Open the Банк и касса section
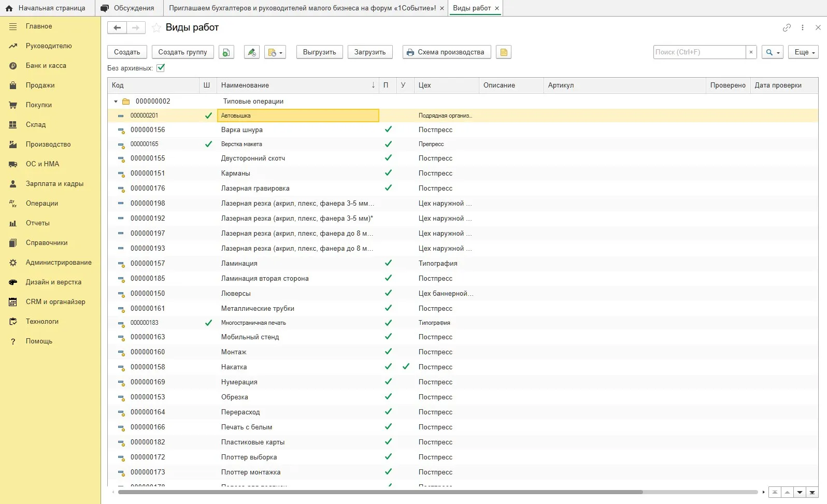 click(46, 66)
